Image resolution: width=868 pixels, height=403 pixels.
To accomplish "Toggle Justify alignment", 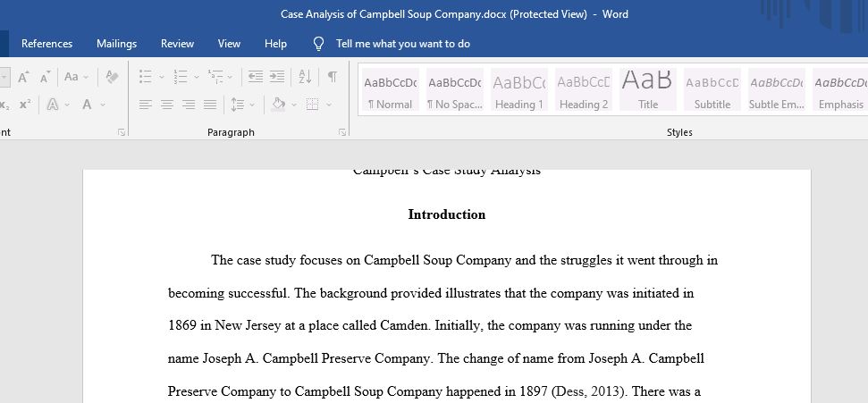I will pyautogui.click(x=210, y=105).
